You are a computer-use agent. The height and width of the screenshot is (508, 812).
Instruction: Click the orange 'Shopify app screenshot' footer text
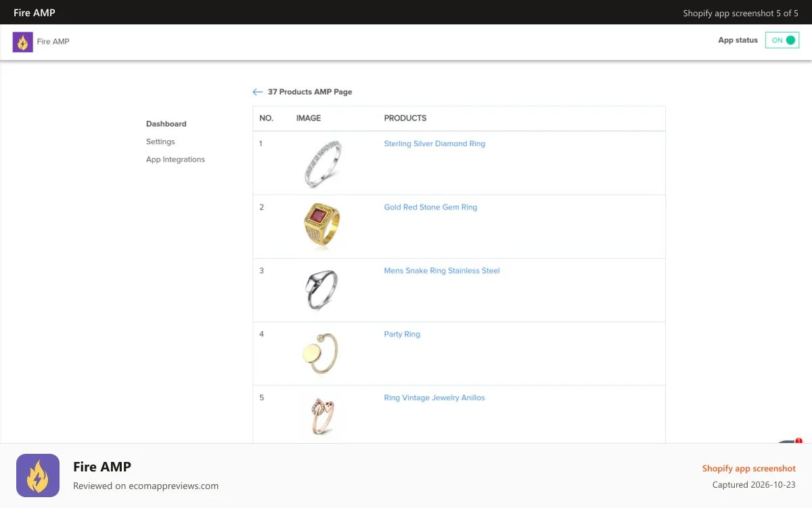coord(749,469)
